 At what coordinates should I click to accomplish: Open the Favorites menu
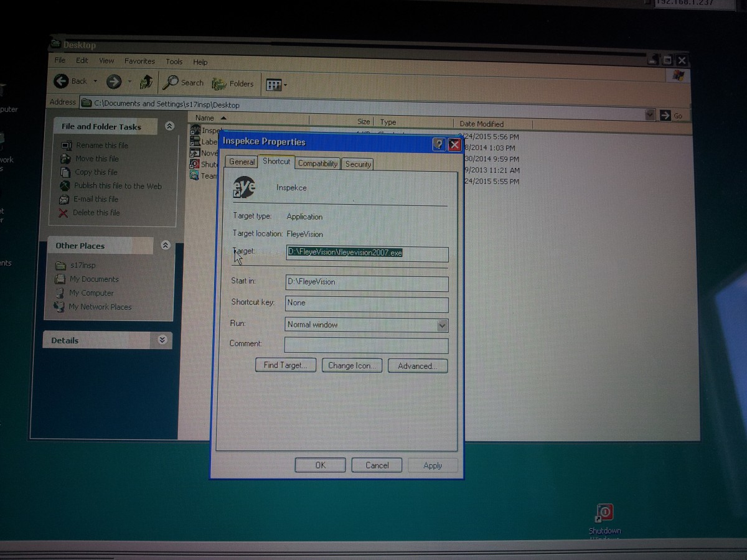139,61
